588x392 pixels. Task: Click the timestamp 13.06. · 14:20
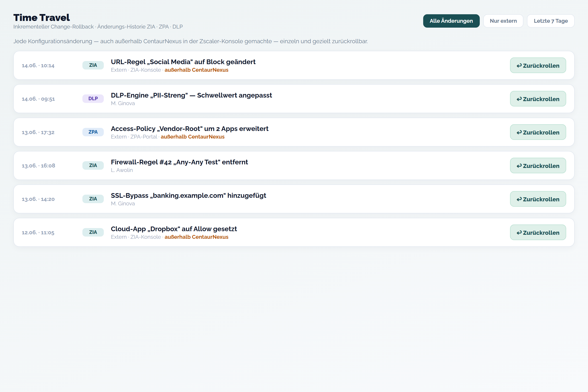click(x=38, y=199)
